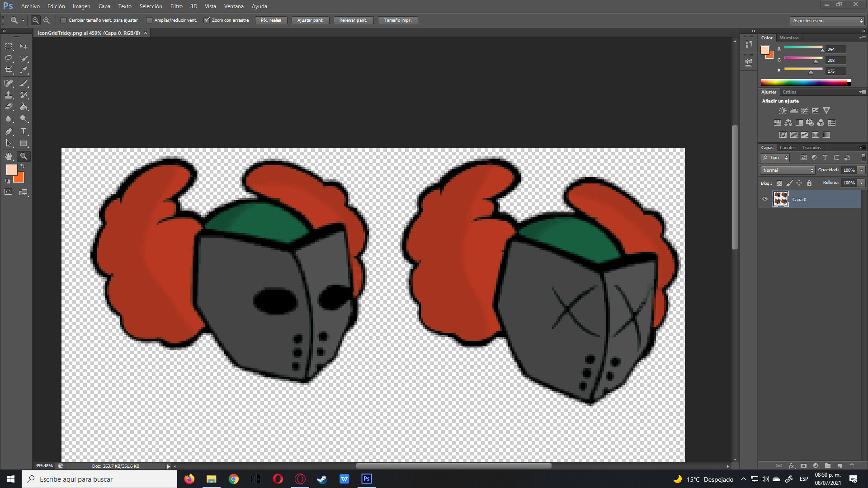
Task: Switch to the Canales tab
Action: 788,148
